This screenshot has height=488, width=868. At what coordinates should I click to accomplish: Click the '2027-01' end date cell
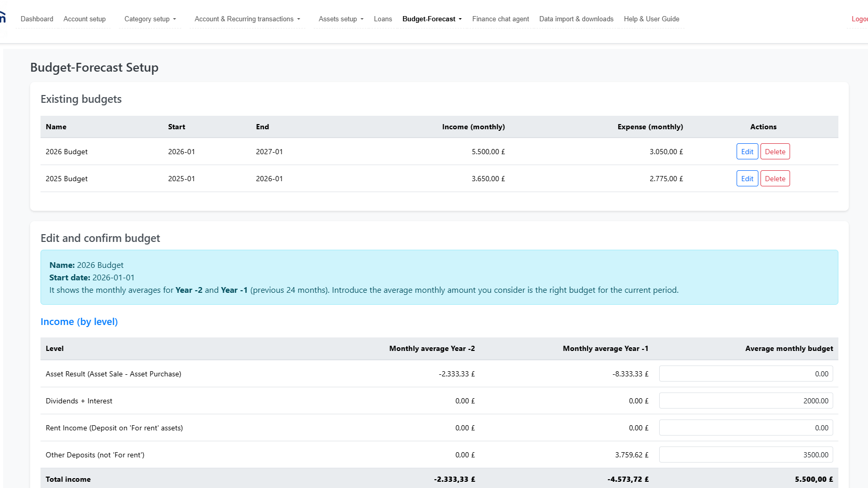(269, 152)
